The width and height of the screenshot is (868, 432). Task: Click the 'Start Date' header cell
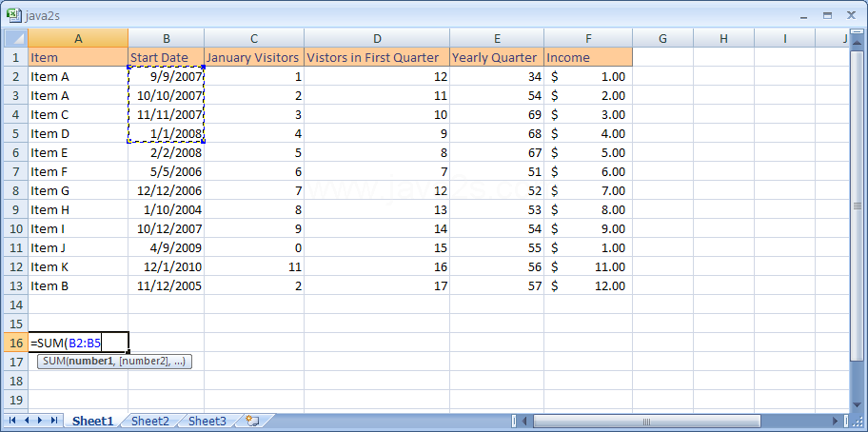[x=166, y=57]
